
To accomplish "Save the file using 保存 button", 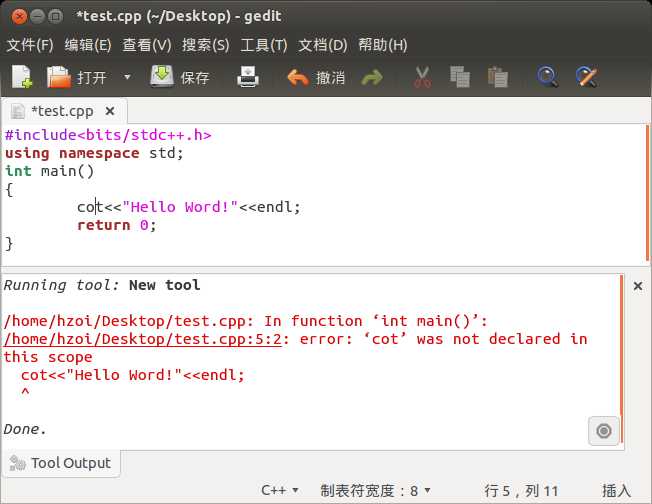I will click(x=180, y=77).
